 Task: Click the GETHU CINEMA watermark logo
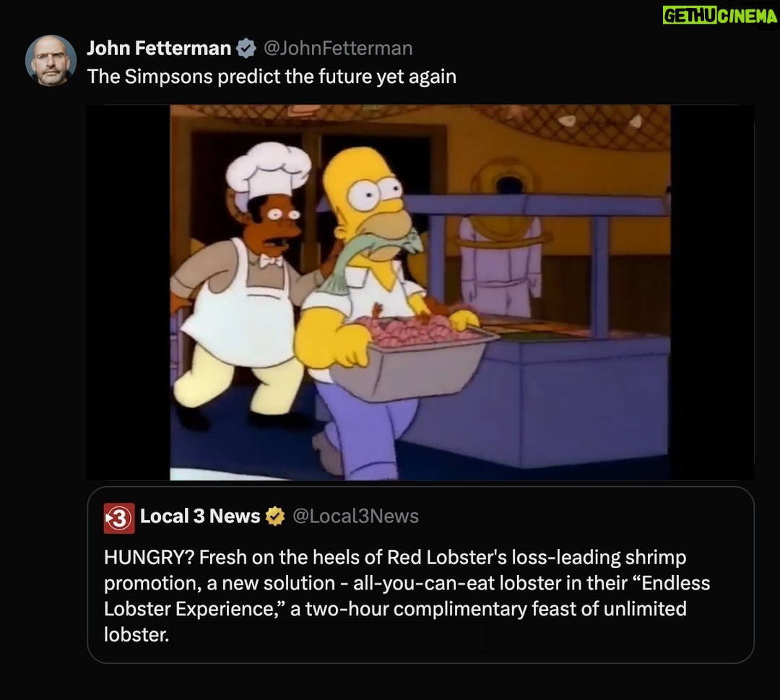pyautogui.click(x=720, y=15)
